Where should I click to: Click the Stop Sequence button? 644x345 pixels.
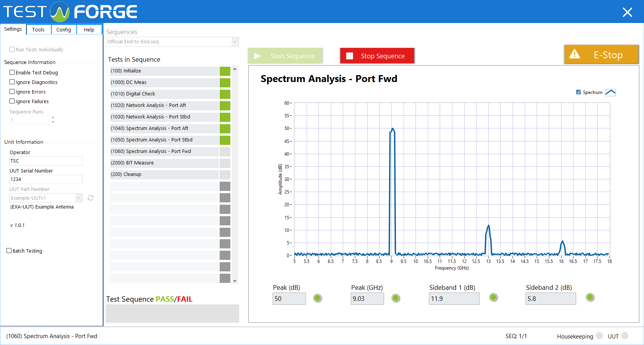[377, 56]
